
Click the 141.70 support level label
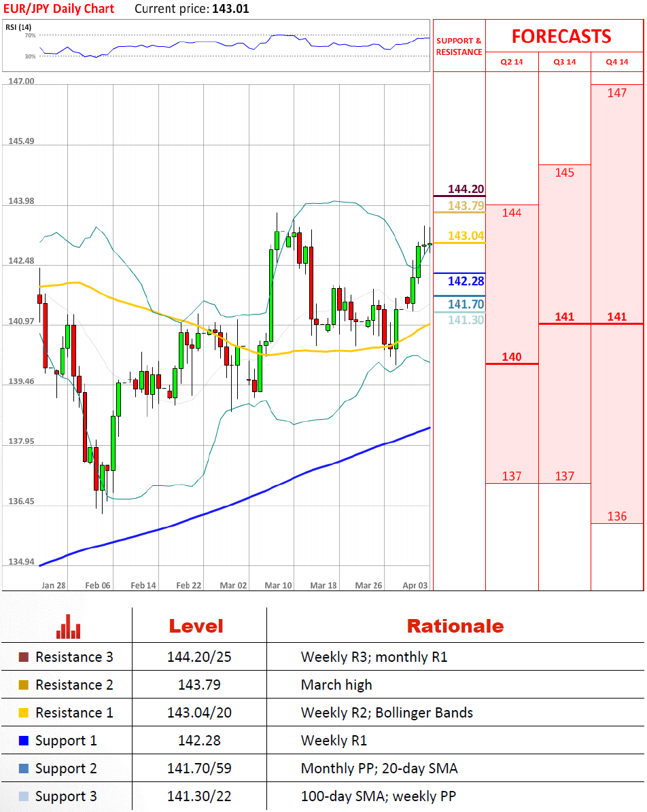[466, 304]
